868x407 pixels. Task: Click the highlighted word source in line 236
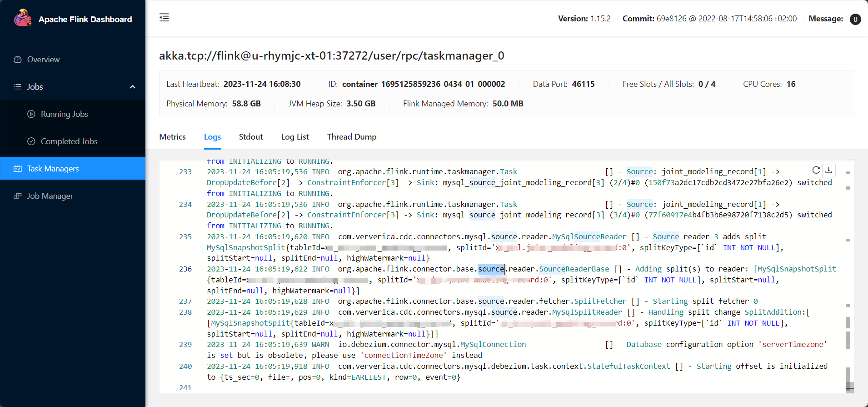(491, 269)
